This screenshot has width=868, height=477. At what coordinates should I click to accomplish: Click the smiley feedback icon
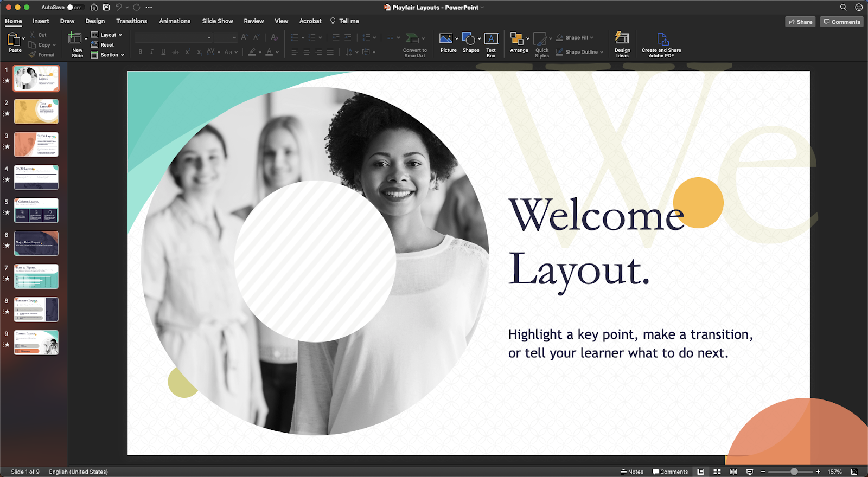coord(859,7)
